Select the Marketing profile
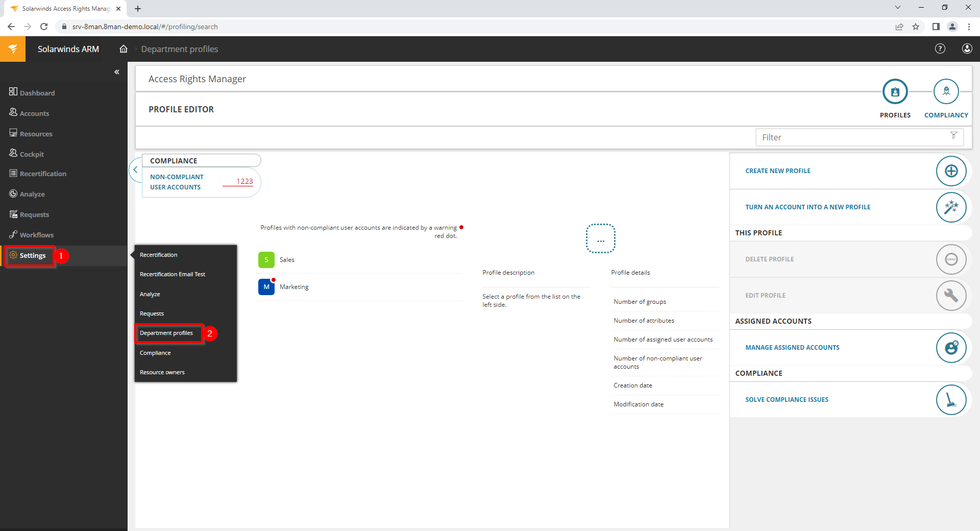 click(293, 287)
